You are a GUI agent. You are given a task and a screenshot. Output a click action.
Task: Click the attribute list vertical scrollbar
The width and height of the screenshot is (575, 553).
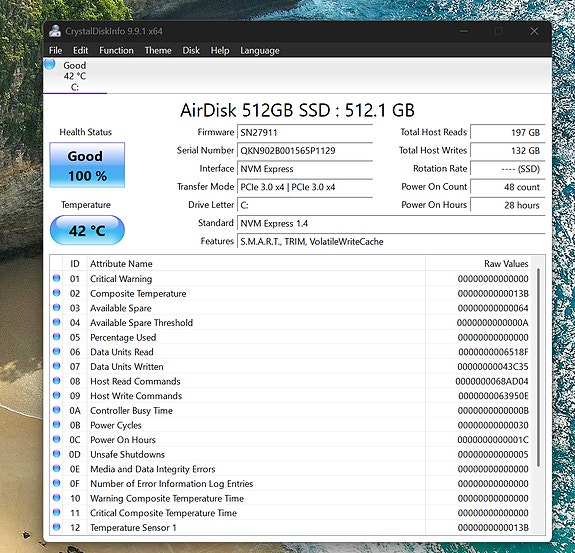(538, 367)
